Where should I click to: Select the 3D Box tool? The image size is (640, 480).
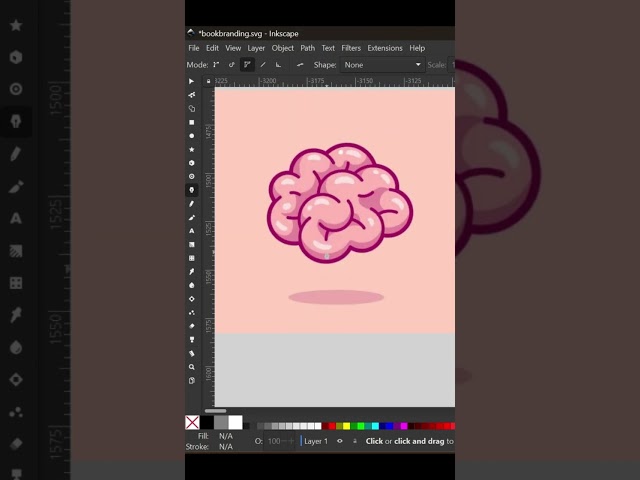[x=191, y=163]
